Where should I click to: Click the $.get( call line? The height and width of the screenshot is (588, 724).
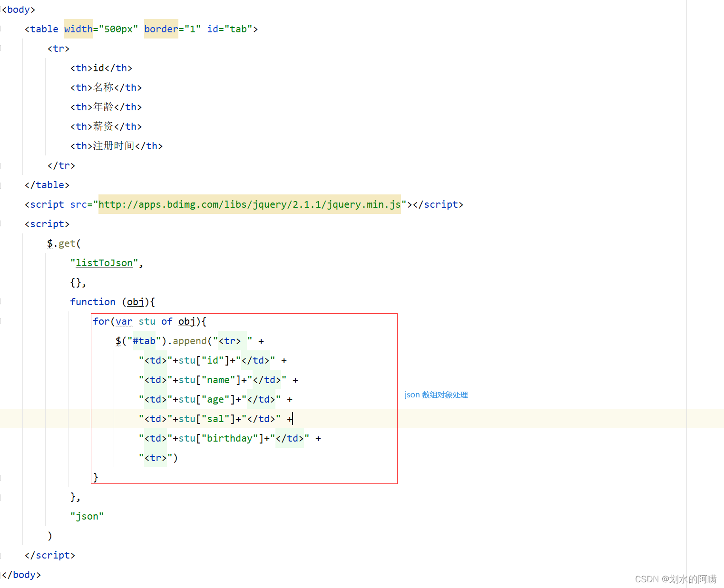[x=64, y=243]
